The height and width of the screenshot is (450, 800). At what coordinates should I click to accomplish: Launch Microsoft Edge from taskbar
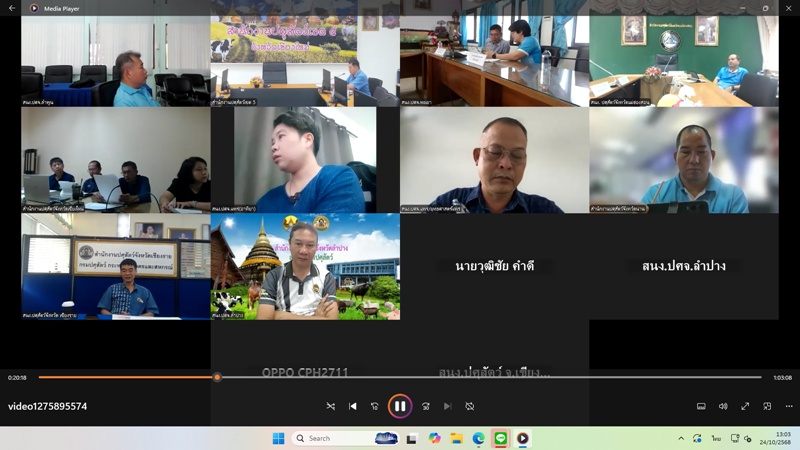(478, 438)
